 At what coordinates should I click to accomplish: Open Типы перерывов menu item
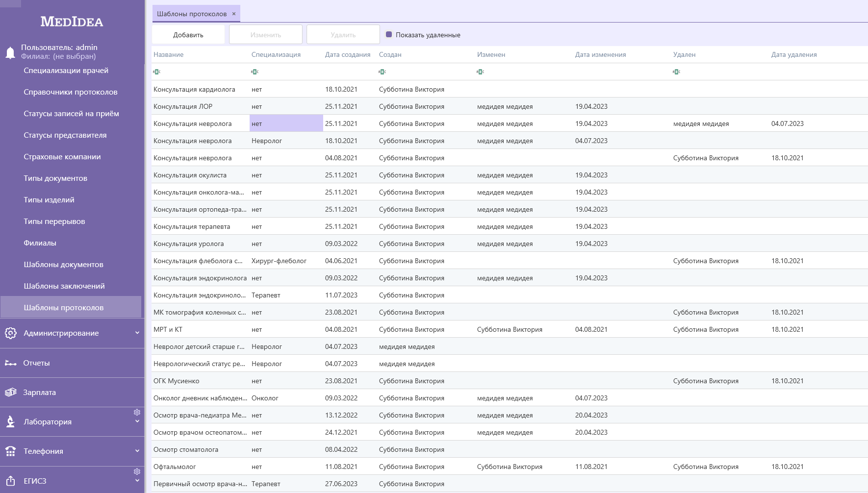point(54,222)
